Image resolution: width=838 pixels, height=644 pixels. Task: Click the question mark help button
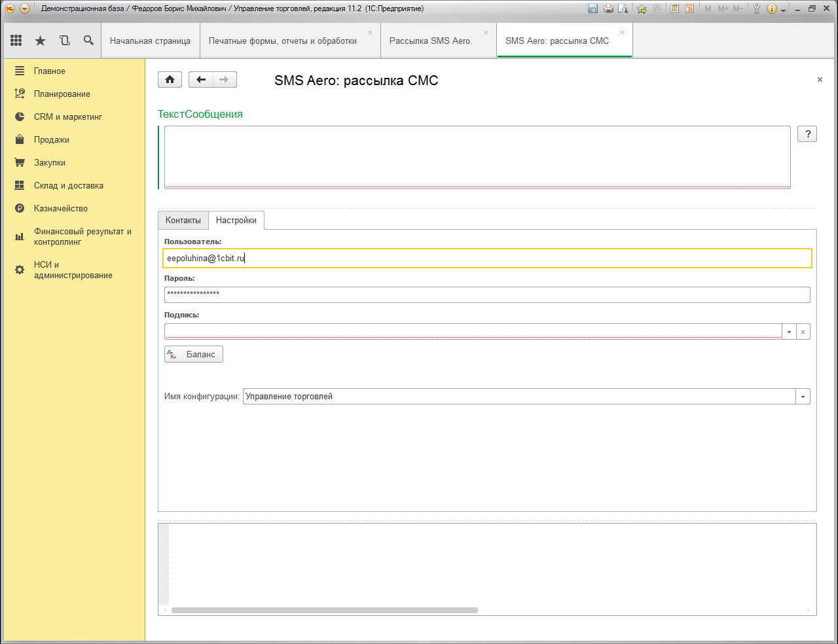(x=807, y=134)
